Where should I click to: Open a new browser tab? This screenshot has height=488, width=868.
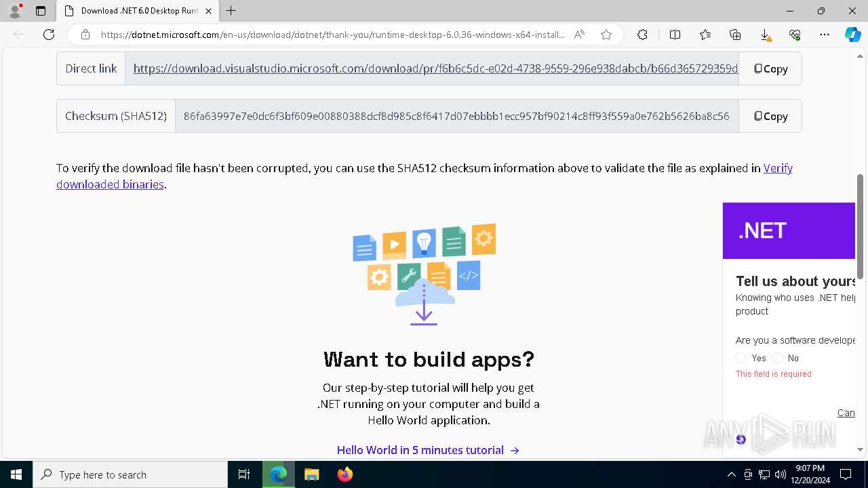point(231,11)
